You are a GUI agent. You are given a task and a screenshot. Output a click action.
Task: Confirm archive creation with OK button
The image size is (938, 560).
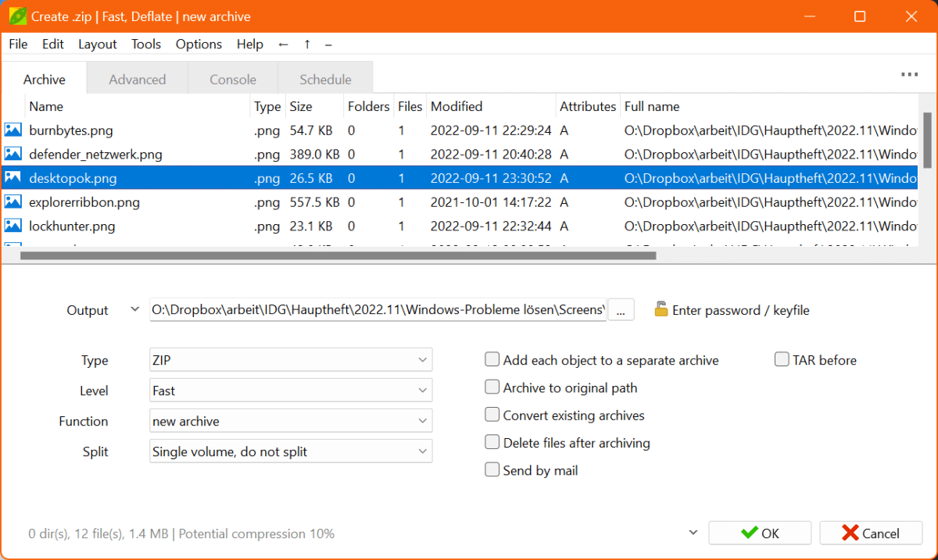tap(760, 533)
